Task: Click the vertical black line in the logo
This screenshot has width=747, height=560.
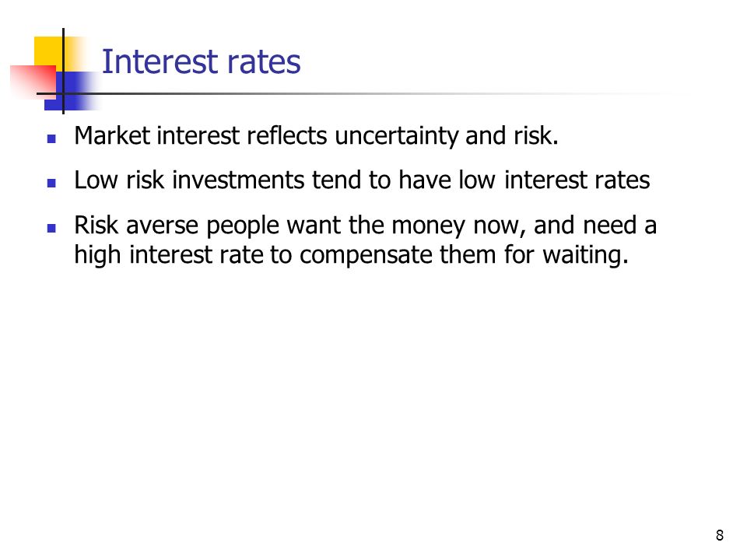Action: 63,71
